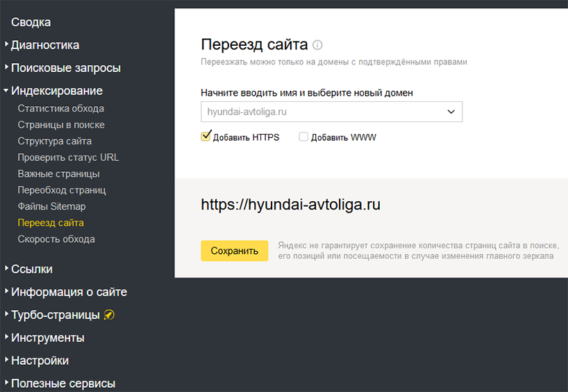Open Проверить статус URL
The width and height of the screenshot is (568, 392).
coord(68,157)
